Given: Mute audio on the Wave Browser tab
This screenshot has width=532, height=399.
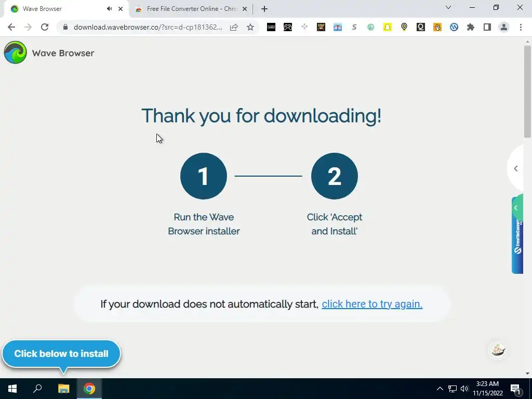Looking at the screenshot, I should 109,9.
